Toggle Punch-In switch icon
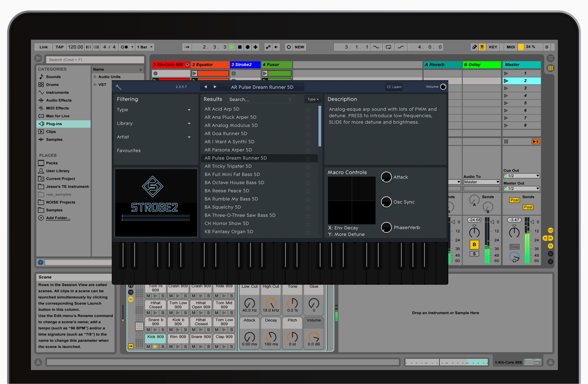 tap(376, 47)
